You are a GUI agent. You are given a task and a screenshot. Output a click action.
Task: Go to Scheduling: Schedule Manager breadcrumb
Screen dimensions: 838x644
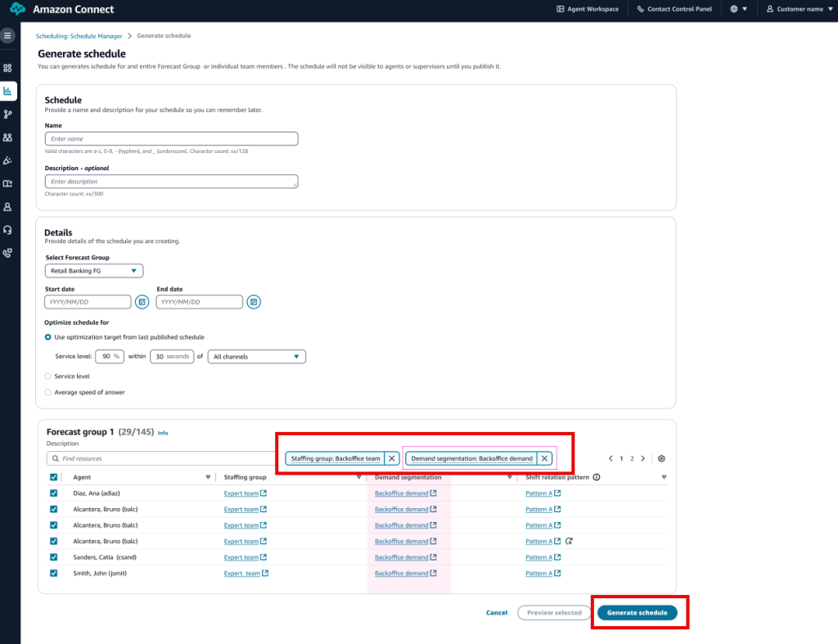[x=79, y=36]
